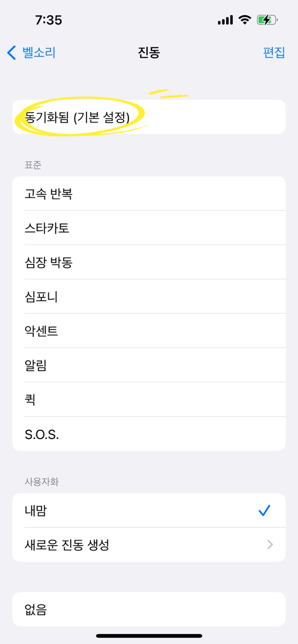Select the 알림 vibration option
The width and height of the screenshot is (298, 644).
tap(149, 366)
